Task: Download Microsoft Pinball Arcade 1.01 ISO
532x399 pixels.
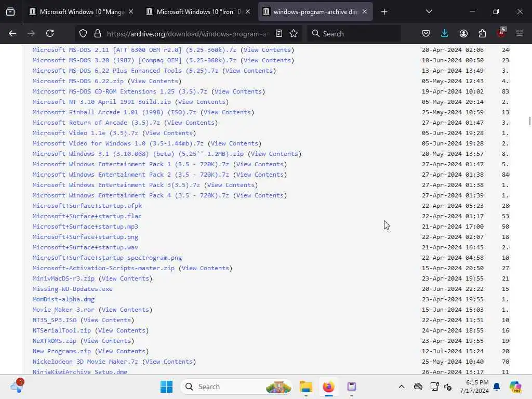Action: [x=114, y=112]
